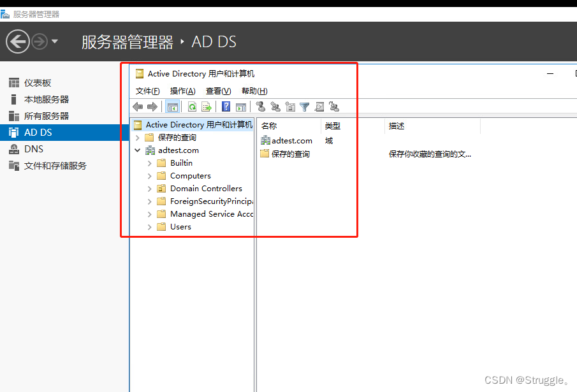This screenshot has width=577, height=392.
Task: Select the Builtin folder in tree
Action: 181,163
